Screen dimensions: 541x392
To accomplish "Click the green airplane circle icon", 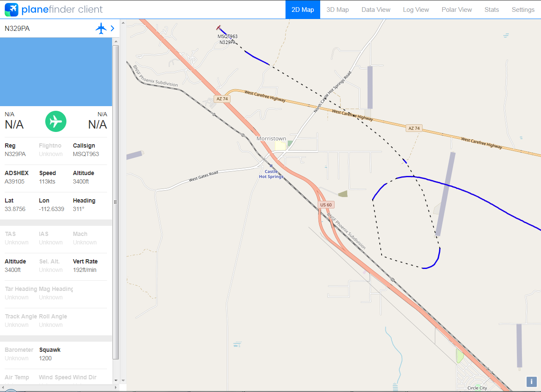I will 56,121.
